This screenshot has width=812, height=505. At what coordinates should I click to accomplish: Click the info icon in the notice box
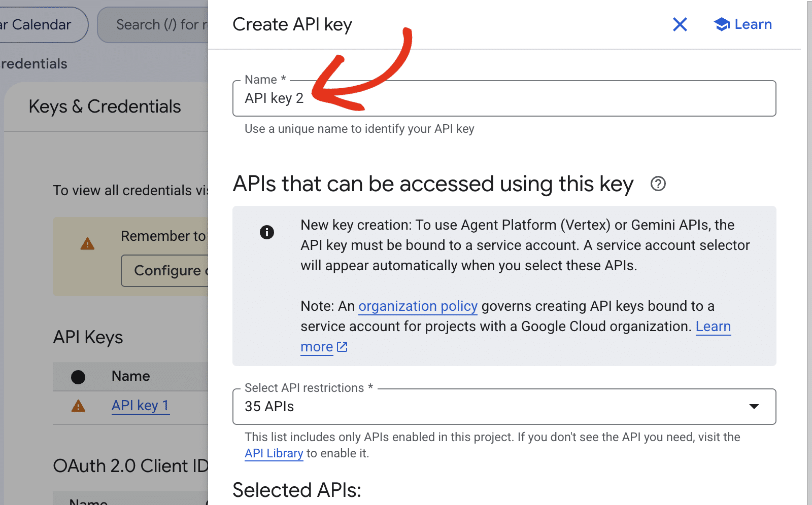(267, 232)
